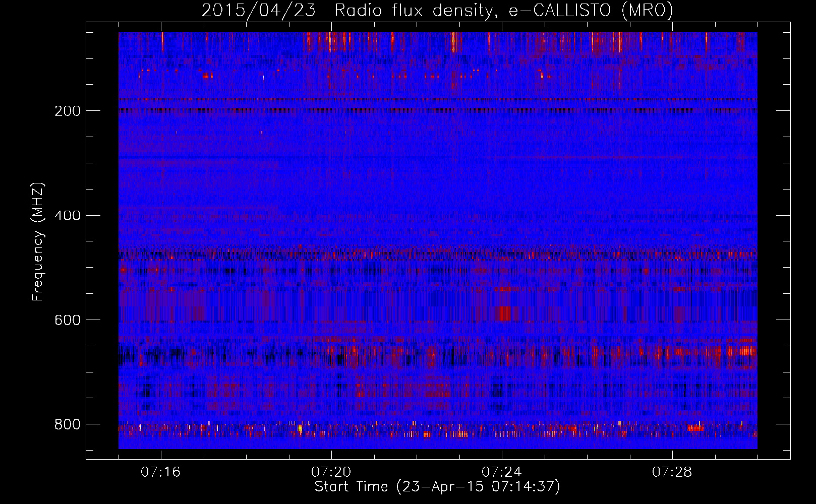Click the 07:24 time tick label
Image resolution: width=816 pixels, height=504 pixels.
(502, 472)
